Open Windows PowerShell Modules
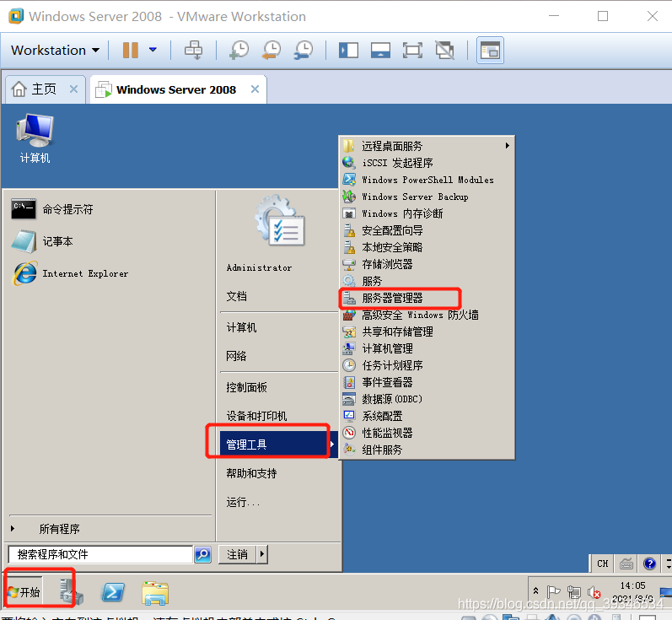The image size is (672, 620). 427,180
